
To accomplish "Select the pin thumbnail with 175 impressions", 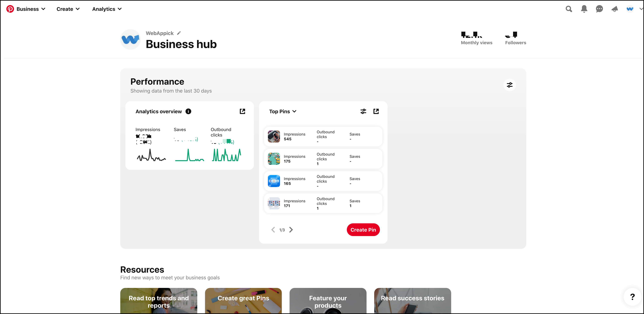I will (x=274, y=159).
